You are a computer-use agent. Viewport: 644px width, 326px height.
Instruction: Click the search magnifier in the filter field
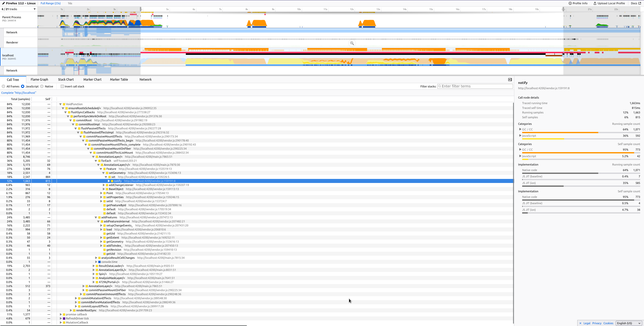tap(440, 86)
